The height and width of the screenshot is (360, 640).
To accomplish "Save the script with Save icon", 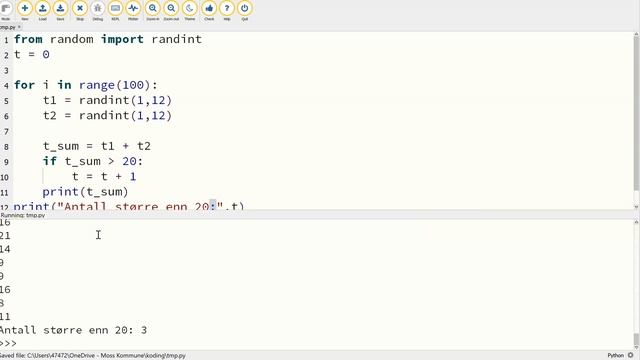I will (x=60, y=9).
